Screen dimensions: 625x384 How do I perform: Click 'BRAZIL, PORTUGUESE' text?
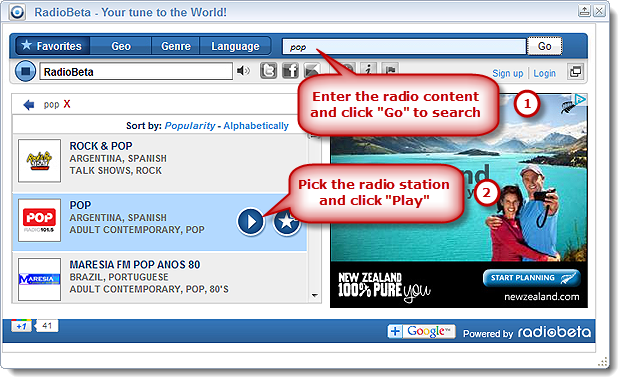[119, 277]
